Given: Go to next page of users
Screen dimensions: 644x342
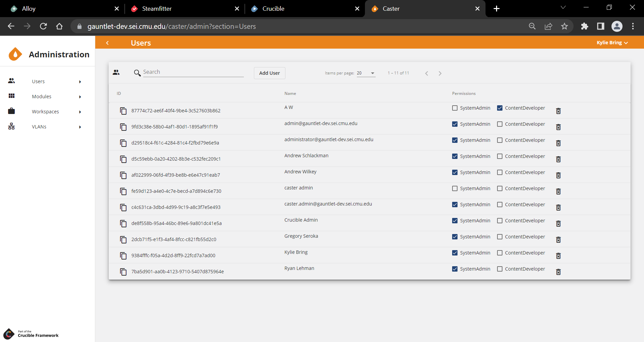Looking at the screenshot, I should (440, 73).
